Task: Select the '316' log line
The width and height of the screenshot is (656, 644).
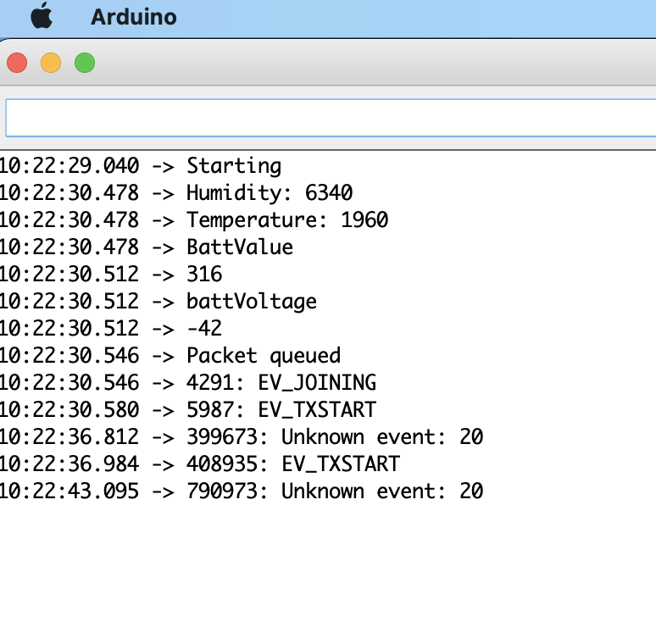Action: (x=111, y=275)
